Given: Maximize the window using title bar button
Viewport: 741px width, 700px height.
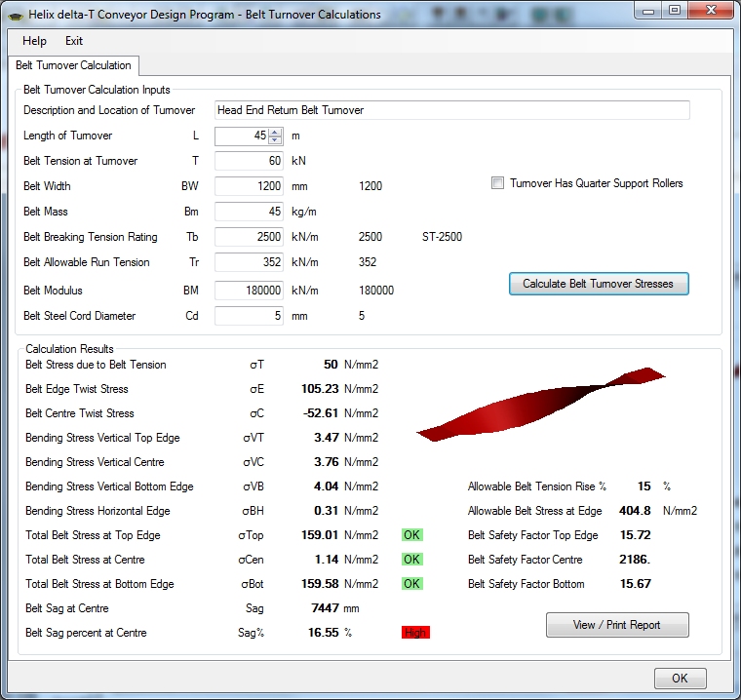Looking at the screenshot, I should tap(674, 10).
